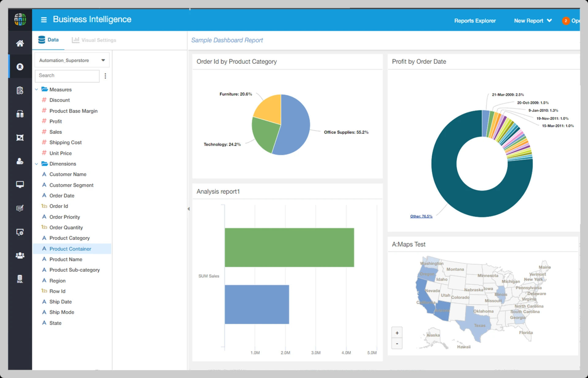Image resolution: width=588 pixels, height=378 pixels.
Task: Collapse the side panel with arrow handle
Action: click(x=189, y=209)
